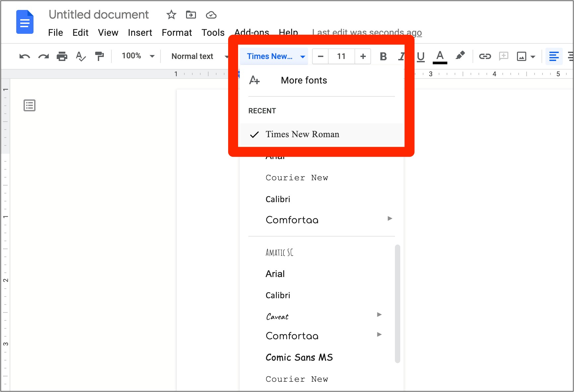Open the Tools menu

point(213,32)
